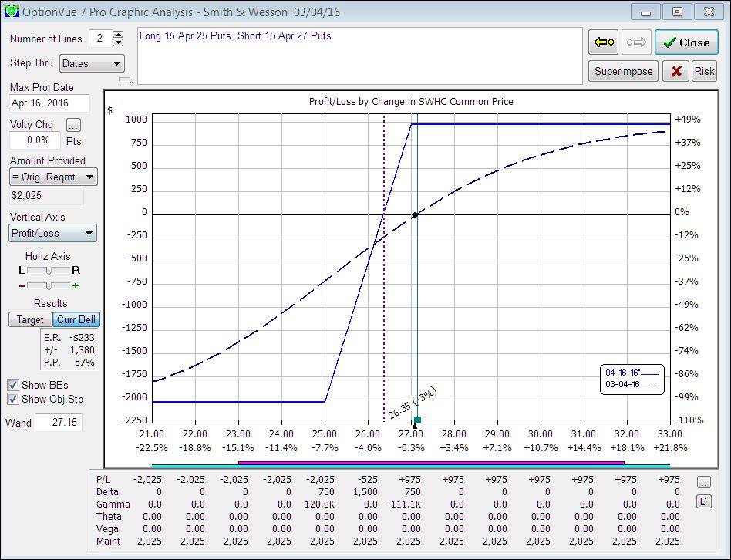Viewport: 731px width, 560px height.
Task: Open the Step Thru Dates dropdown
Action: [92, 63]
